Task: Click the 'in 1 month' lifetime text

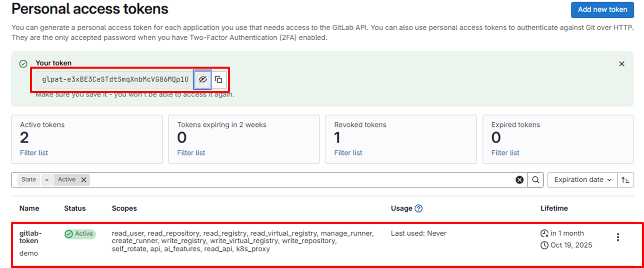Action: 567,233
